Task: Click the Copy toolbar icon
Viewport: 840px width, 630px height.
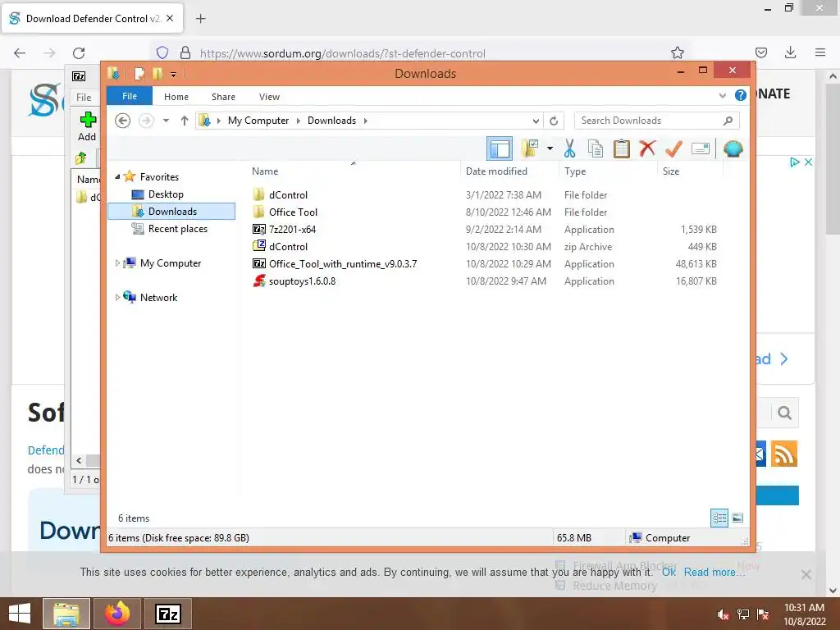Action: coord(596,148)
